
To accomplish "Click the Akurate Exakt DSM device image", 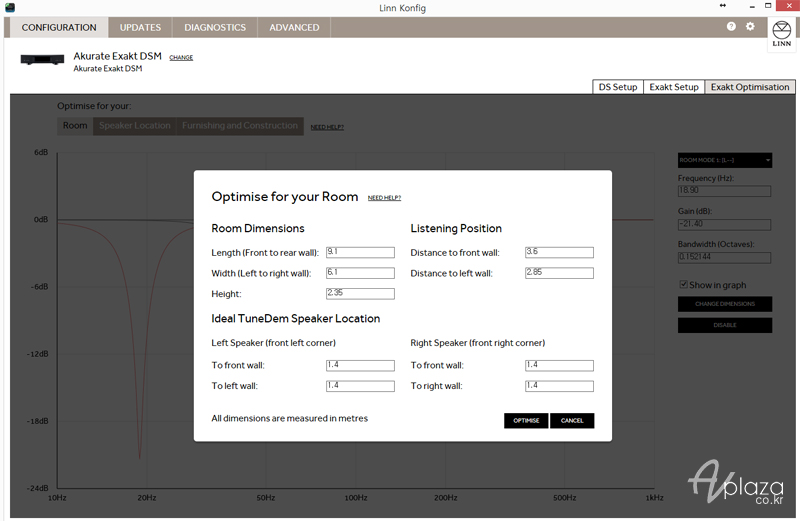I will [x=42, y=60].
